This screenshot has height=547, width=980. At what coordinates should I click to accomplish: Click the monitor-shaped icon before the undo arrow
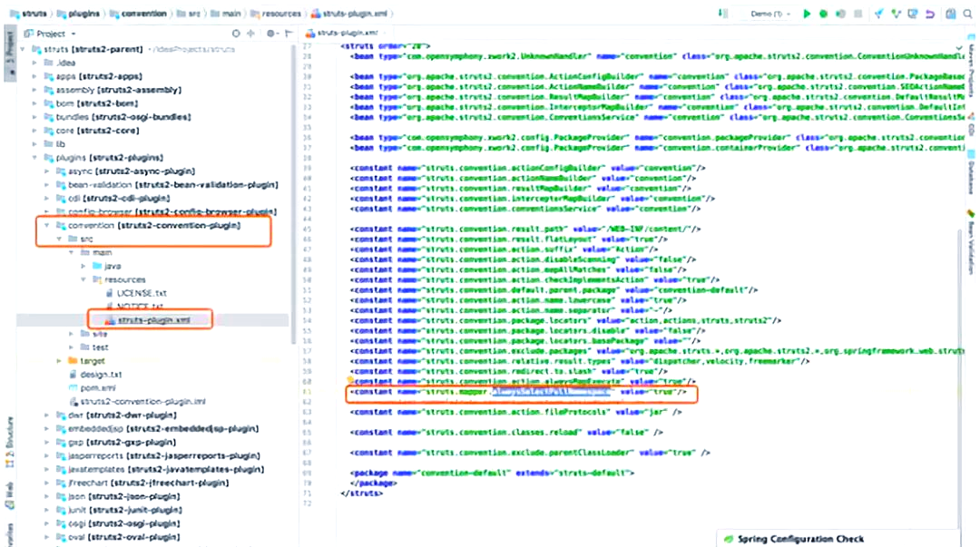point(913,14)
